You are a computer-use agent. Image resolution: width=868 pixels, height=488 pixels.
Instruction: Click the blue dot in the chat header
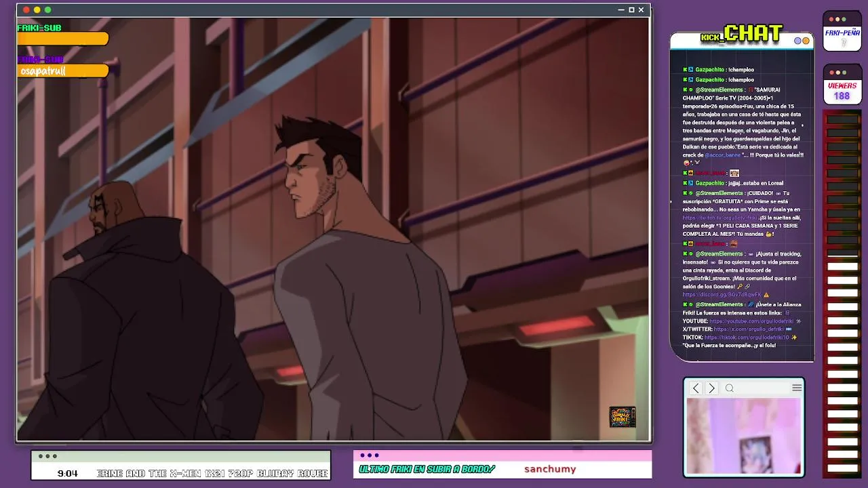tap(798, 41)
